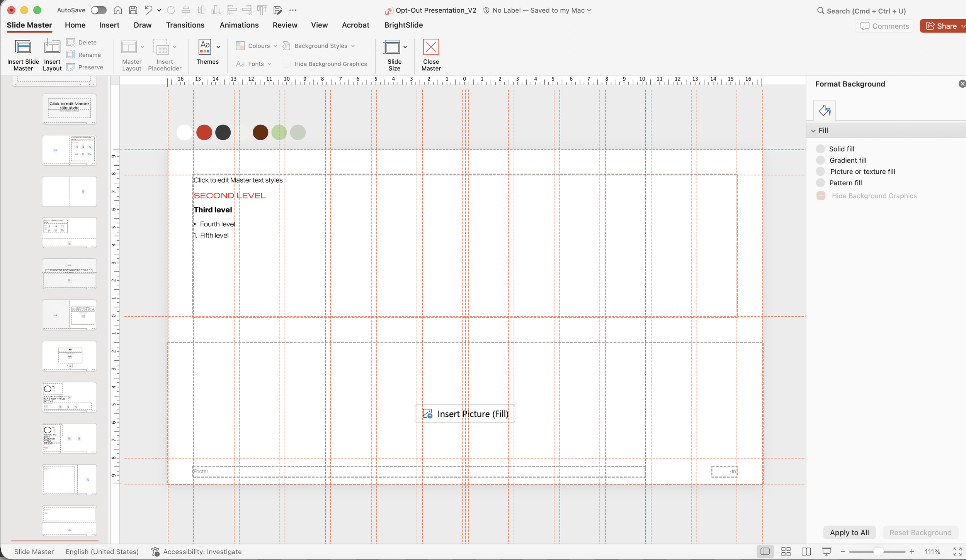The height and width of the screenshot is (560, 966).
Task: Click the zoom out minus icon
Action: point(843,552)
